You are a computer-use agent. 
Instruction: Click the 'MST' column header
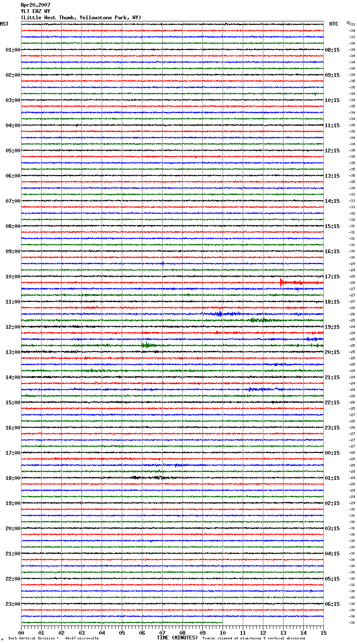coord(4,24)
